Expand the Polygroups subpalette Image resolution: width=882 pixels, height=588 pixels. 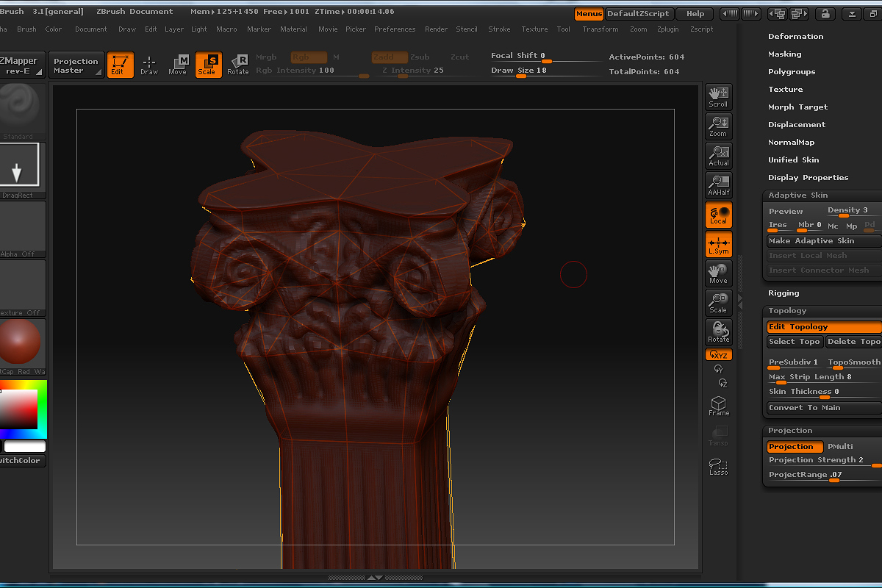click(x=792, y=71)
